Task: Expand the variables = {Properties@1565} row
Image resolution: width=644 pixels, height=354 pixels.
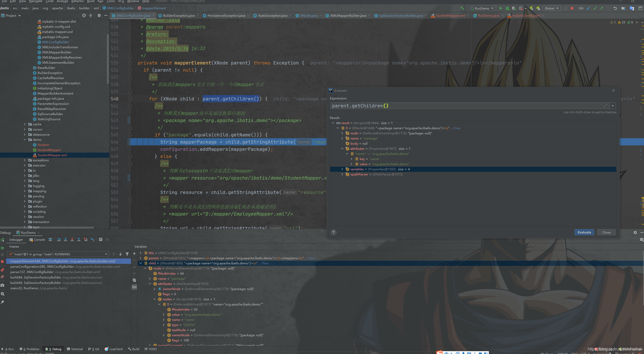Action: click(x=342, y=169)
